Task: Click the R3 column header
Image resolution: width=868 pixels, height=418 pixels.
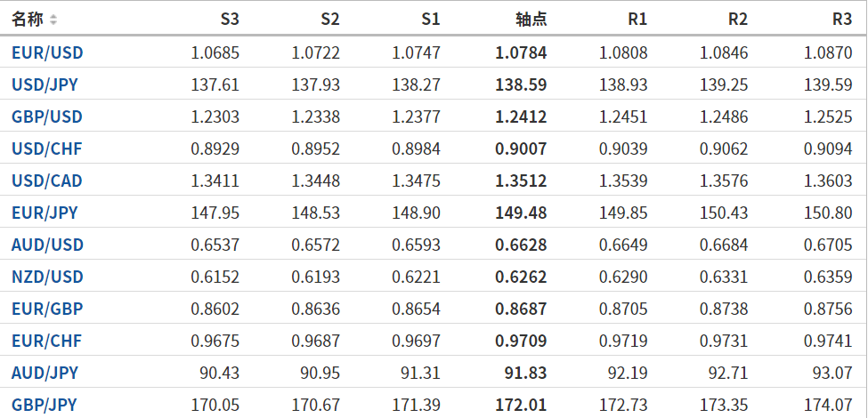Action: click(841, 20)
